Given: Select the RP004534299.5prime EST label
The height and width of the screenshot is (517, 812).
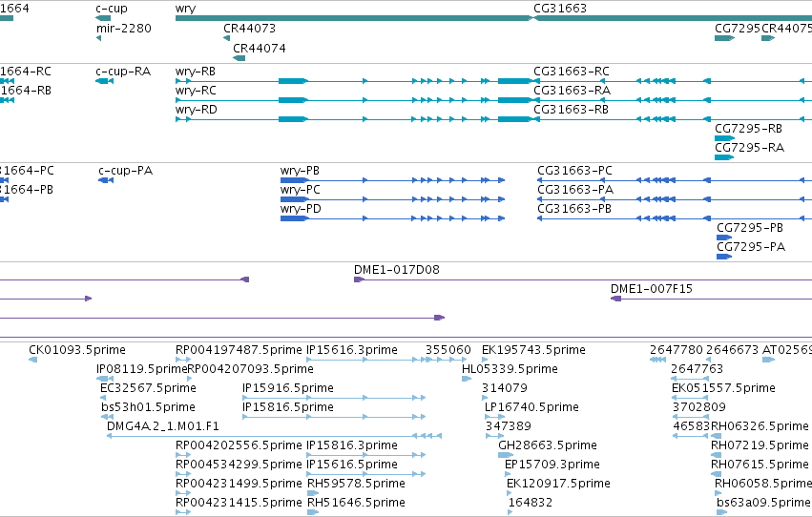Looking at the screenshot, I should pos(239,465).
